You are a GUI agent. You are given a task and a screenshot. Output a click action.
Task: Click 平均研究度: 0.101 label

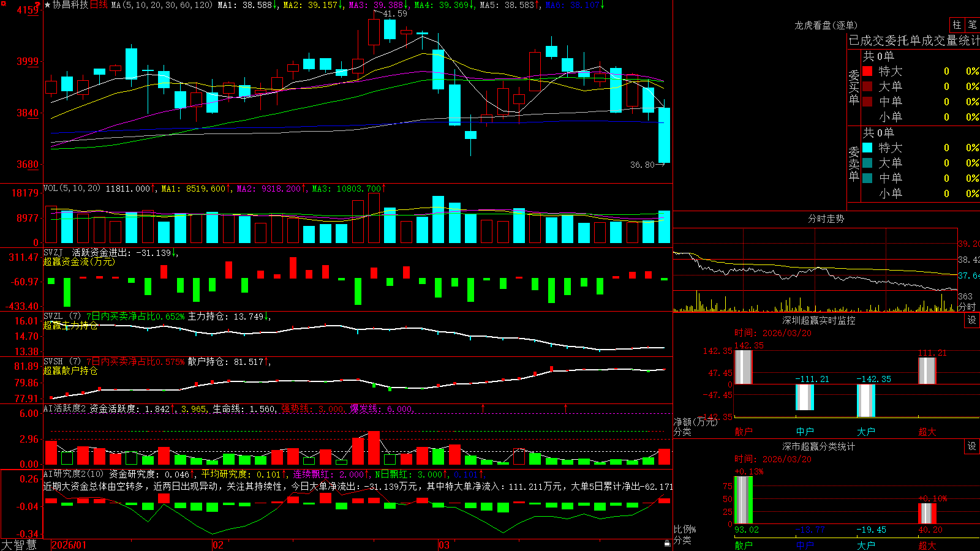pyautogui.click(x=243, y=474)
